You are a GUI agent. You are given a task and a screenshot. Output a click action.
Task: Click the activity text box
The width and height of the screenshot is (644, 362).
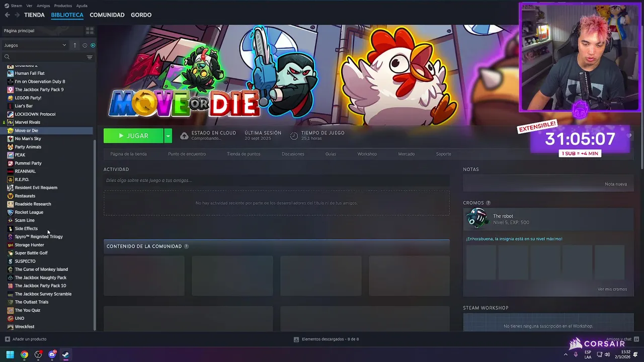point(276,180)
